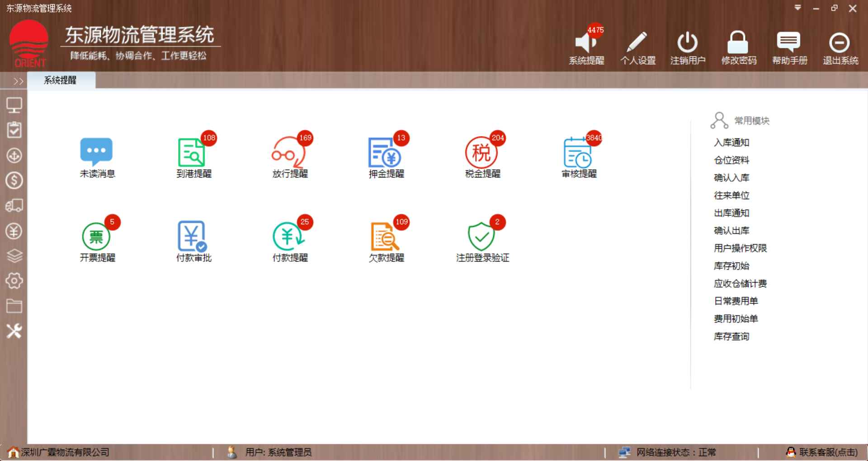This screenshot has height=461, width=868.
Task: Click the 注销用户 power icon
Action: click(x=688, y=42)
